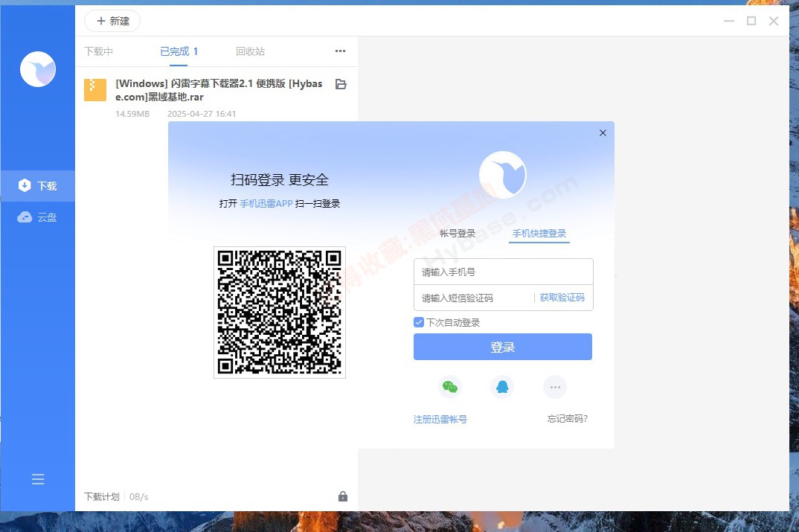Switch to the 回收站 tab
Image resolution: width=799 pixels, height=532 pixels.
coord(250,51)
